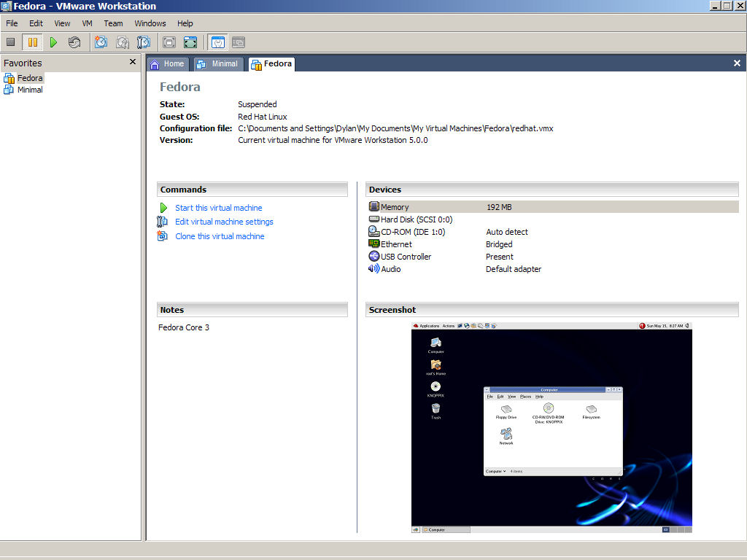Image resolution: width=747 pixels, height=560 pixels.
Task: Click the redhat.vmx configuration file path
Action: pos(395,128)
